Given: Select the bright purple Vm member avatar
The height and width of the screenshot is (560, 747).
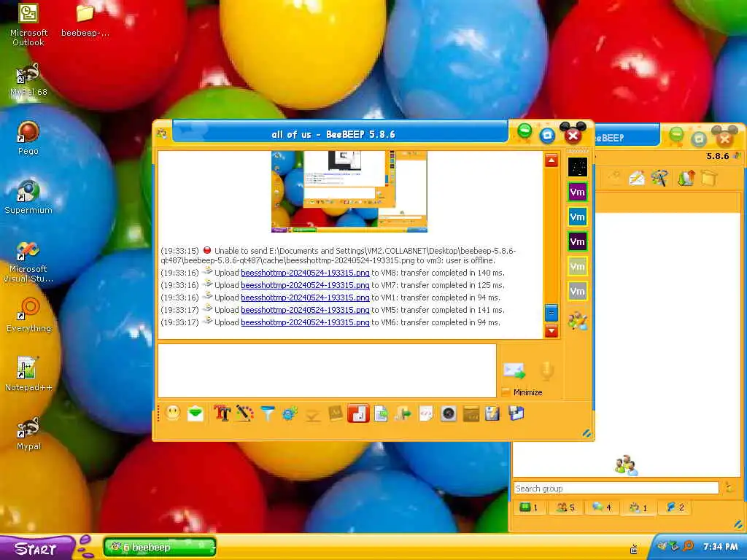Looking at the screenshot, I should pyautogui.click(x=578, y=192).
